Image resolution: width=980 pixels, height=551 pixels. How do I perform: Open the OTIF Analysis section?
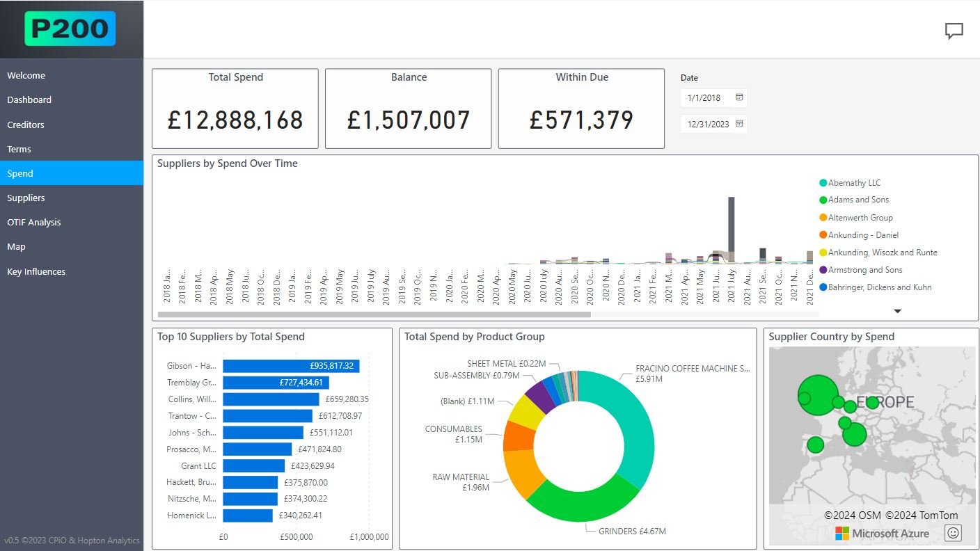click(x=33, y=222)
